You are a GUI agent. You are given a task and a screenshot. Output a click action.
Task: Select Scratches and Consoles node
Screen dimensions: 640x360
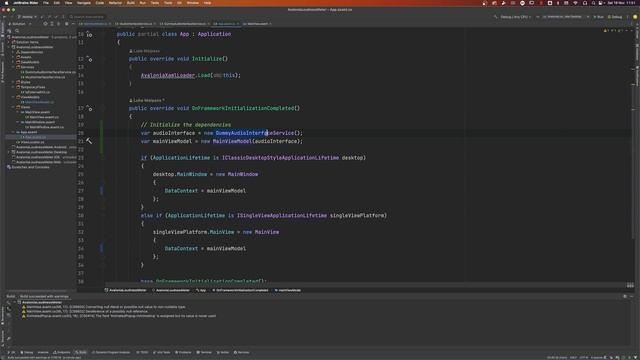(x=29, y=167)
